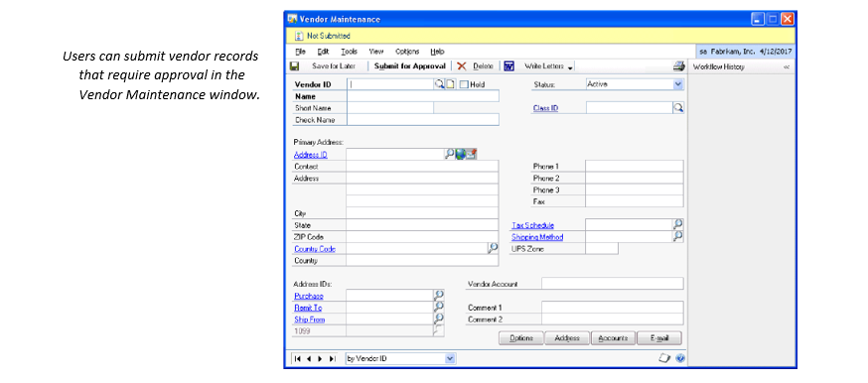
Task: Open the Tools menu
Action: pyautogui.click(x=349, y=52)
